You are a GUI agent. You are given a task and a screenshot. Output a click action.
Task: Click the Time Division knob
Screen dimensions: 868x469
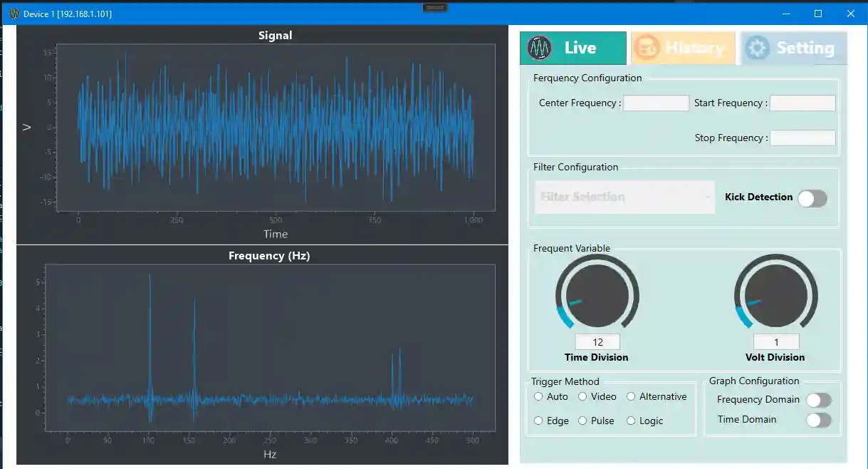tap(597, 295)
